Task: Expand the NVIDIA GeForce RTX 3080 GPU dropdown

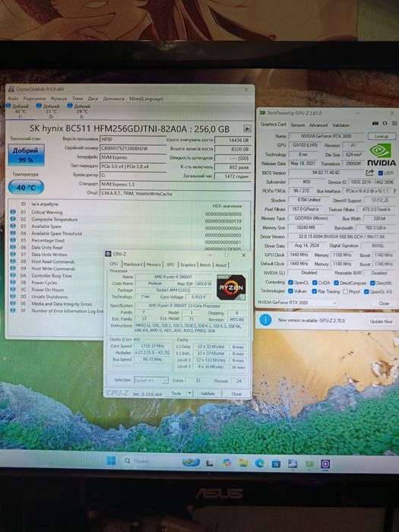Action: tap(297, 302)
